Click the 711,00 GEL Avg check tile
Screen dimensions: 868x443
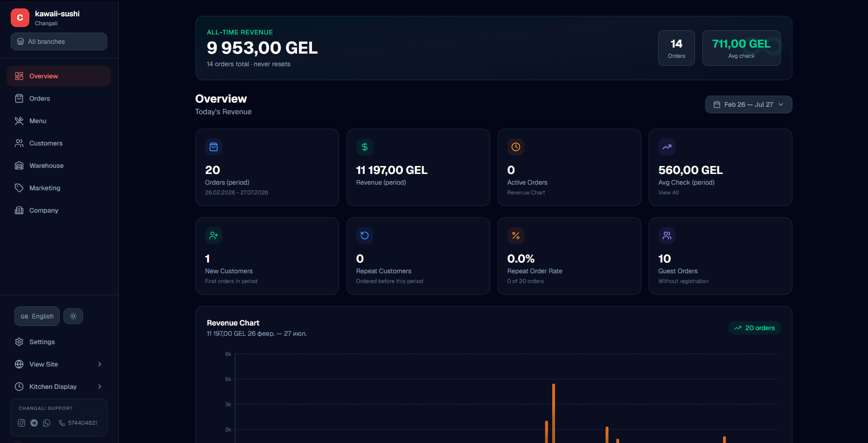(x=742, y=48)
